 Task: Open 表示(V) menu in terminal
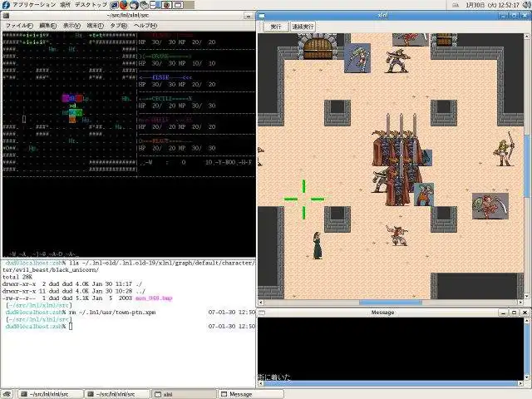pos(71,26)
